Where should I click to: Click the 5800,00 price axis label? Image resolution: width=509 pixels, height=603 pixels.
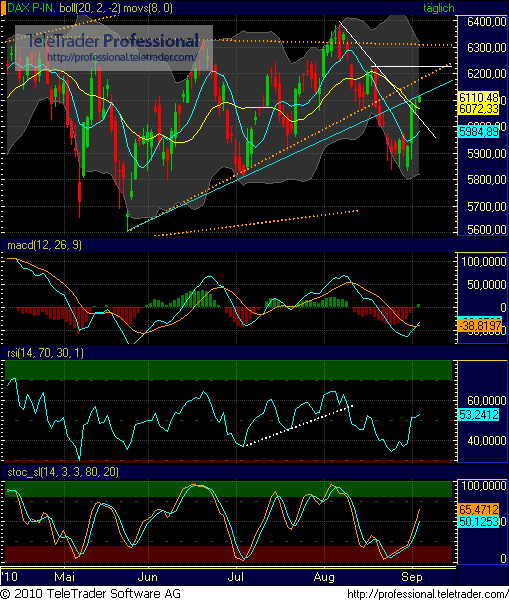click(486, 180)
